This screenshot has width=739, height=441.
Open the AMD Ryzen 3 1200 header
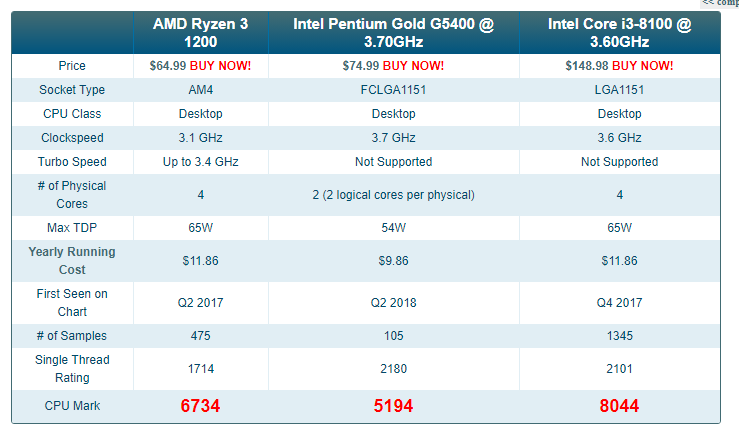[x=200, y=32]
